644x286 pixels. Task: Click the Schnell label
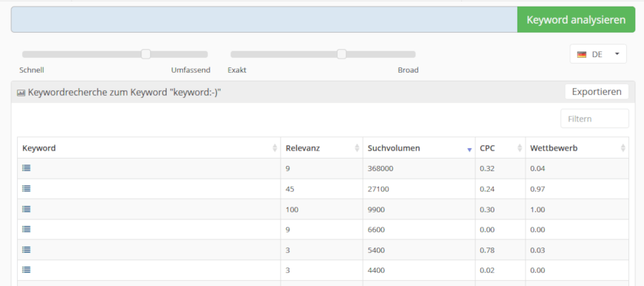32,70
